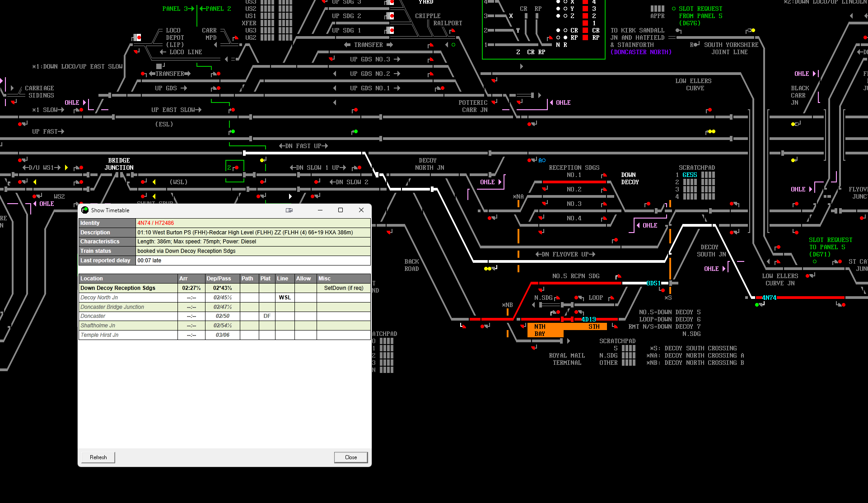Click the 00:07 late delay value

click(x=149, y=261)
